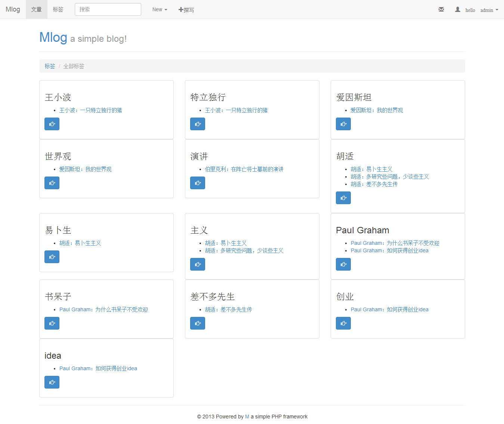Click the hand-pointer button in idea card
Screen dimensions: 504x424
tap(52, 382)
